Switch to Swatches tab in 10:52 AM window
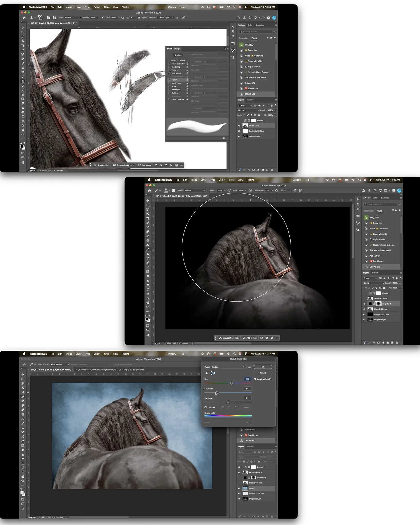The width and height of the screenshot is (420, 525). (260, 25)
